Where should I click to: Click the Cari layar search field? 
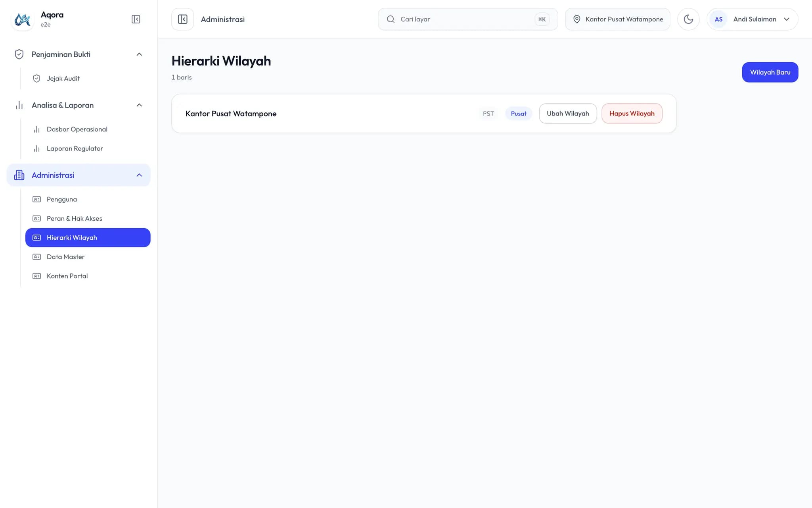468,19
